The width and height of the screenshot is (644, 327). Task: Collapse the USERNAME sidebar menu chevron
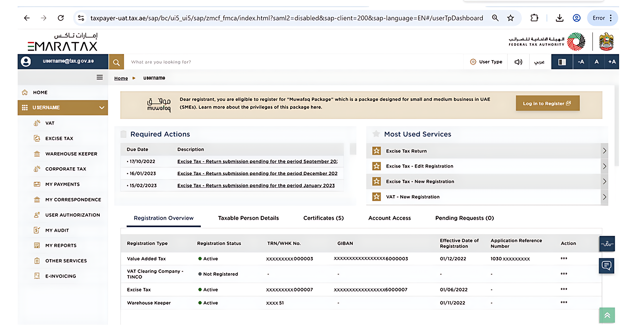[x=102, y=107]
